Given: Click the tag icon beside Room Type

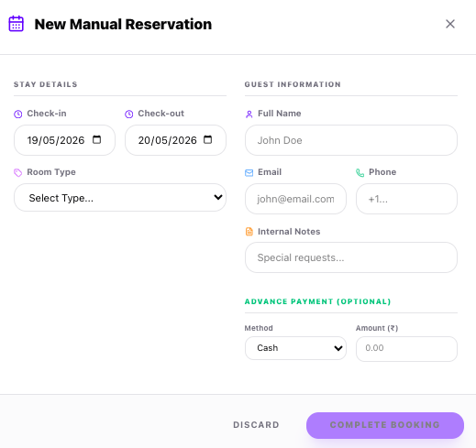Looking at the screenshot, I should point(18,172).
